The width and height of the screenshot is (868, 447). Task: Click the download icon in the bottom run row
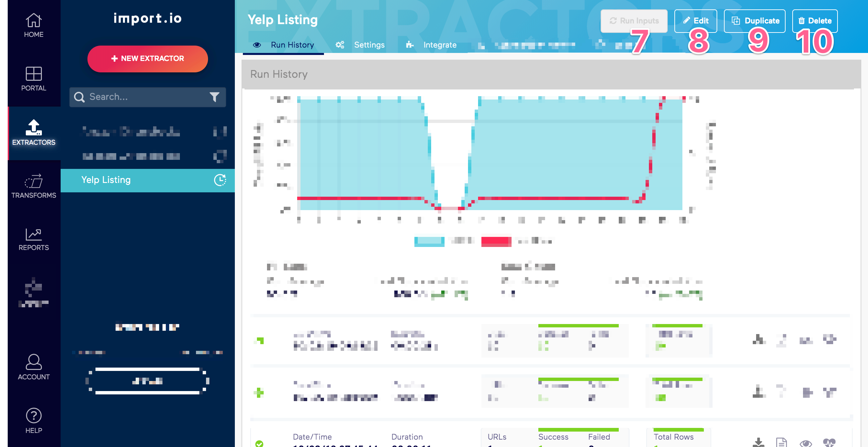pos(758,442)
